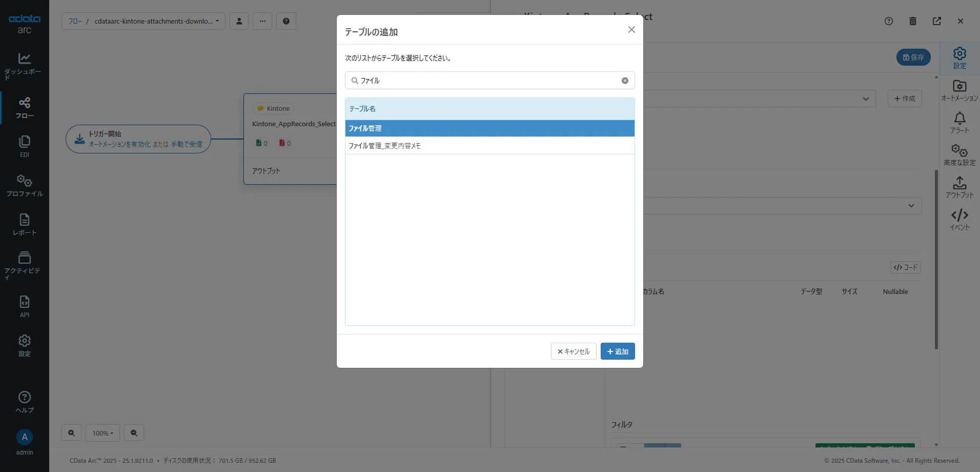Clear the table search field text
The height and width of the screenshot is (472, 980).
(x=625, y=81)
